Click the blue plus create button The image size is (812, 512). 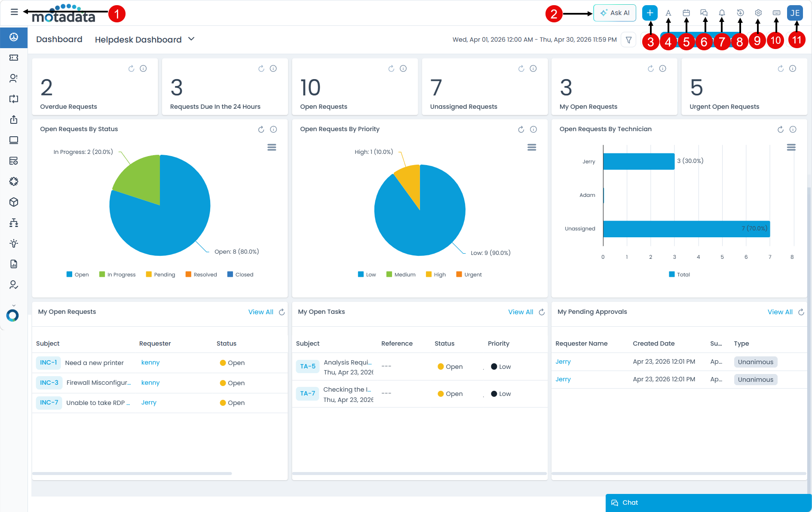pyautogui.click(x=650, y=13)
